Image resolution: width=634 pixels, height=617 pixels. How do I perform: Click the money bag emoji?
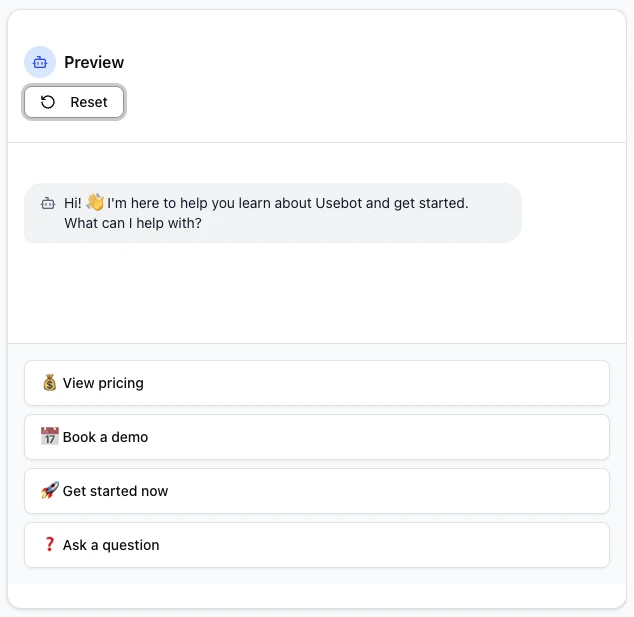point(50,383)
